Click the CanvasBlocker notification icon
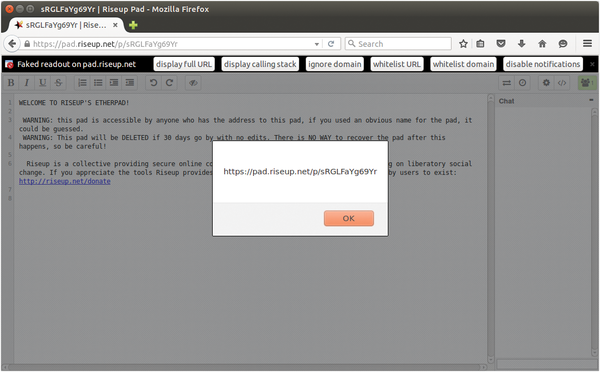Image resolution: width=600 pixels, height=372 pixels. coord(9,64)
